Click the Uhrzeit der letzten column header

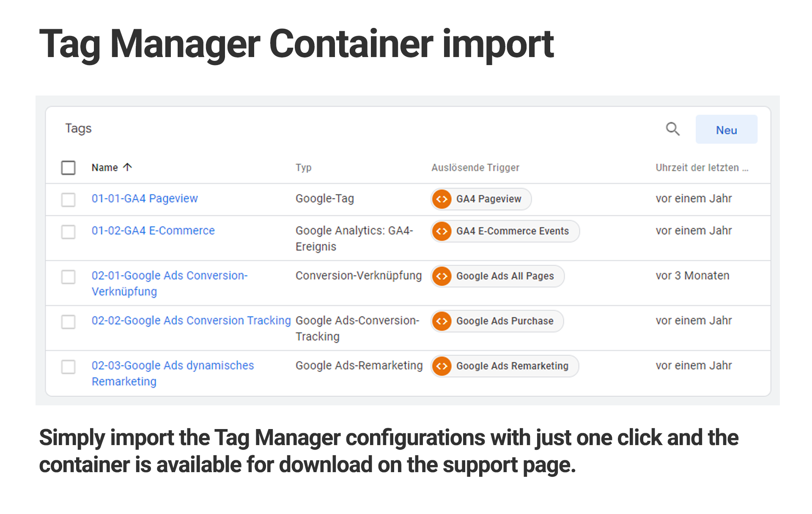click(702, 168)
